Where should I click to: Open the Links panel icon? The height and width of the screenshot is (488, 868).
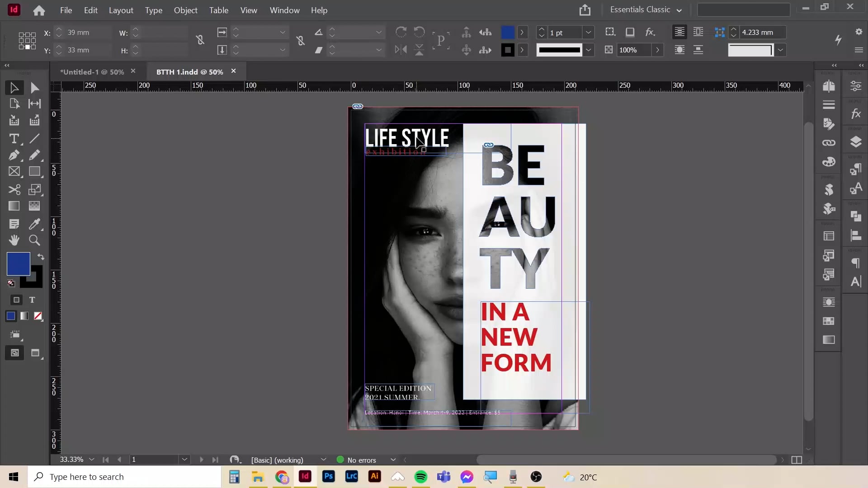[829, 143]
